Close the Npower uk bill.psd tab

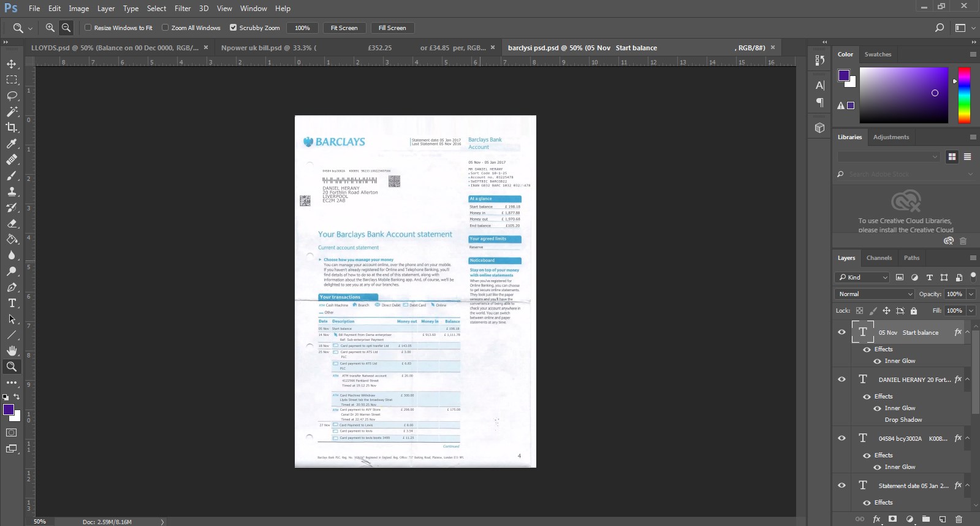(493, 47)
